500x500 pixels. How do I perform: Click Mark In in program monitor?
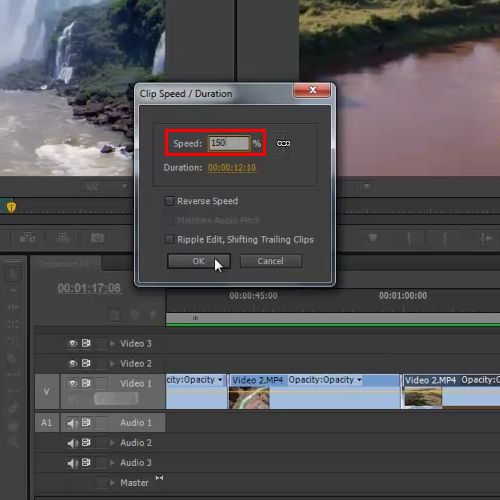click(409, 238)
